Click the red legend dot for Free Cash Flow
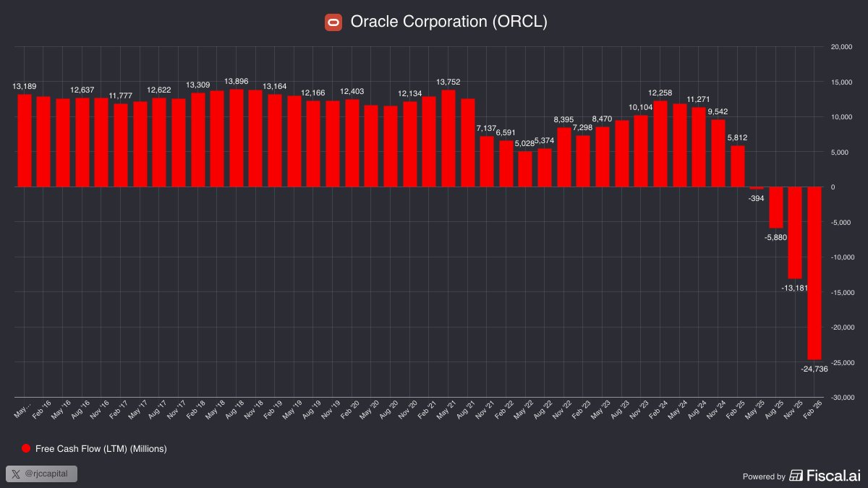The height and width of the screenshot is (488, 868). [x=26, y=448]
